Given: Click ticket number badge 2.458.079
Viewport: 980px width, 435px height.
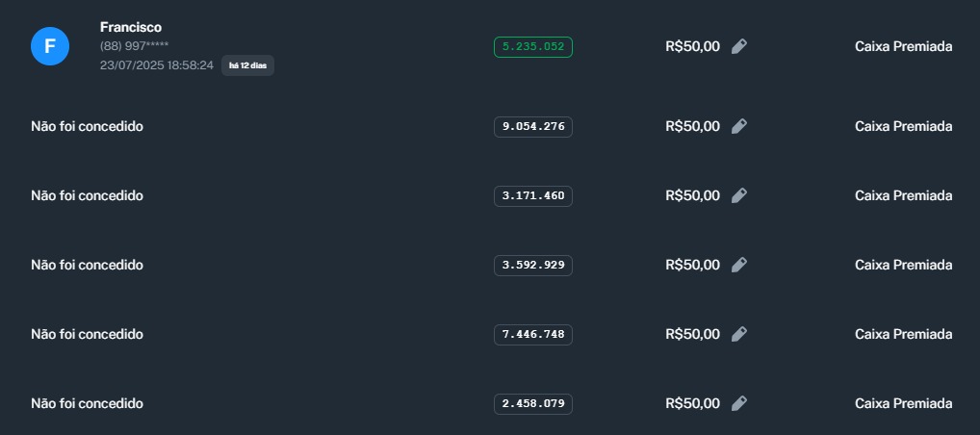Looking at the screenshot, I should [x=532, y=403].
